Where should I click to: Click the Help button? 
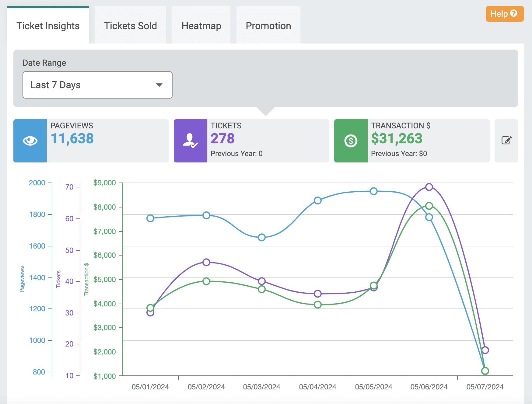tap(504, 14)
